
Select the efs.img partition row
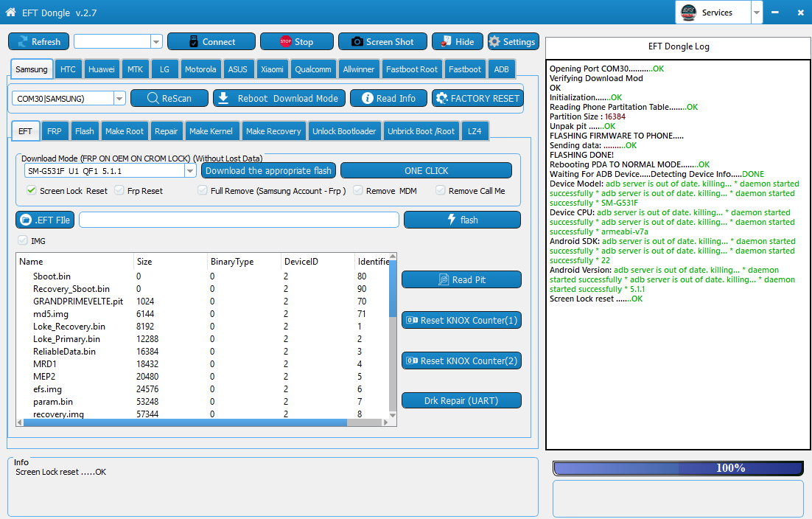tap(203, 389)
